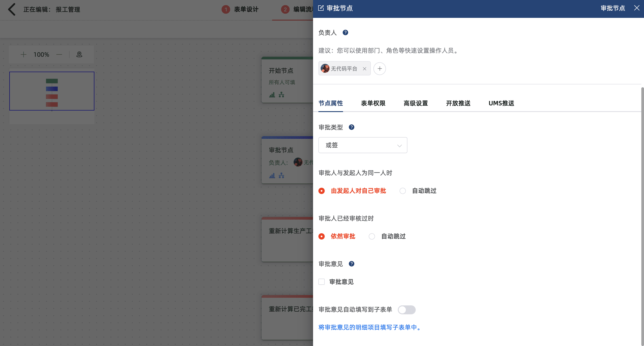Switch to the 高级设置 tab
This screenshot has height=346, width=644.
click(415, 103)
